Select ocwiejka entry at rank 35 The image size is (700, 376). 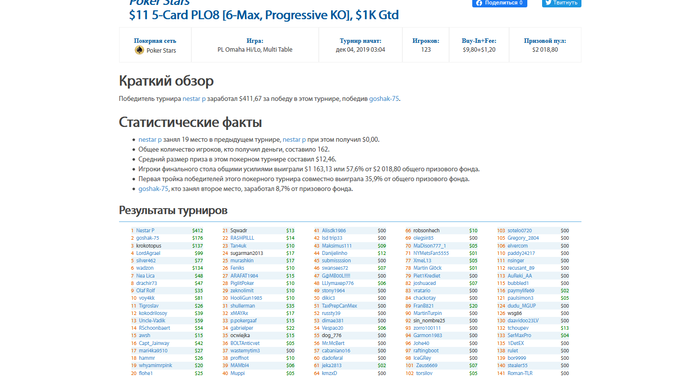[x=240, y=335]
